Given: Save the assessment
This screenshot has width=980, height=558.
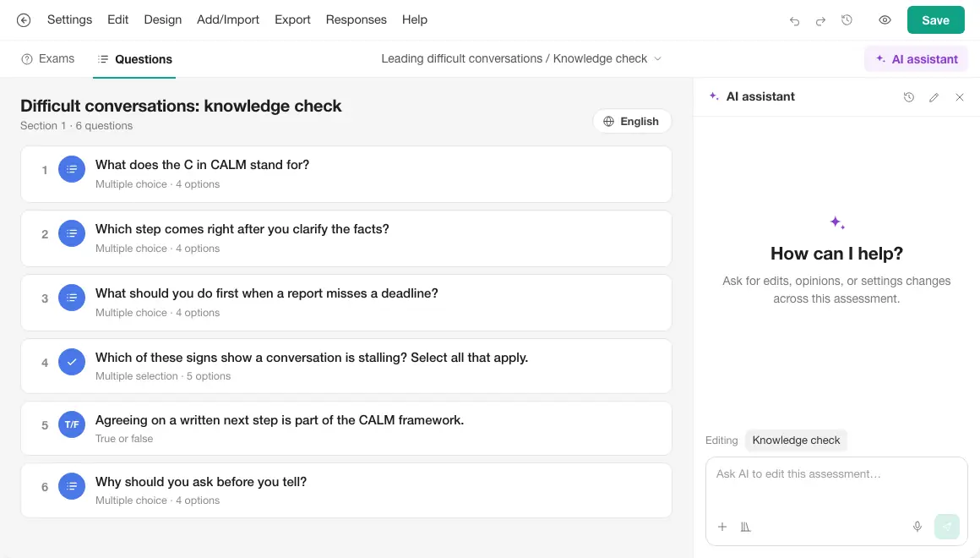Looking at the screenshot, I should [x=935, y=20].
